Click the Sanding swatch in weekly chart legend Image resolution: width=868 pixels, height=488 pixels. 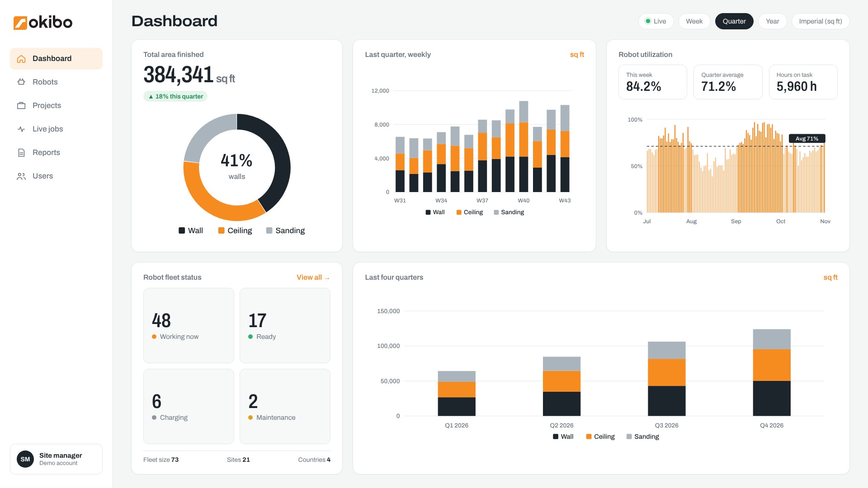(x=496, y=212)
